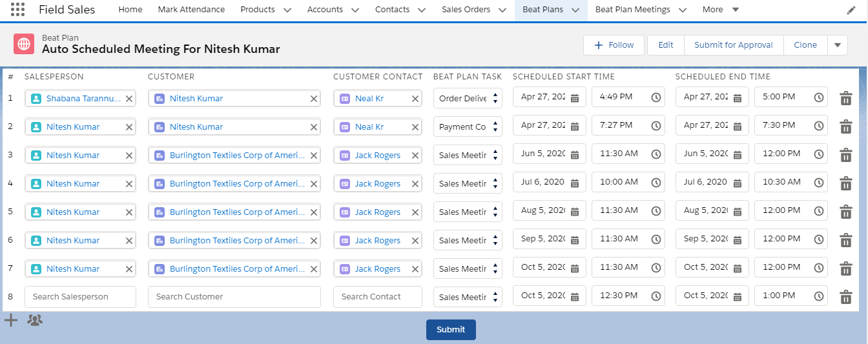This screenshot has height=344, width=868.
Task: Open the App Launcher grid icon
Action: [18, 10]
